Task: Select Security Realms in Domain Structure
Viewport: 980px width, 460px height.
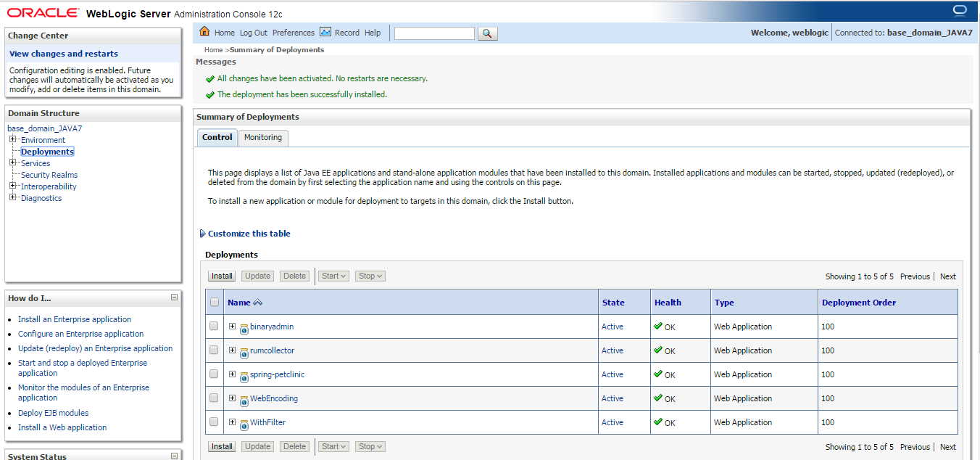Action: coord(49,175)
